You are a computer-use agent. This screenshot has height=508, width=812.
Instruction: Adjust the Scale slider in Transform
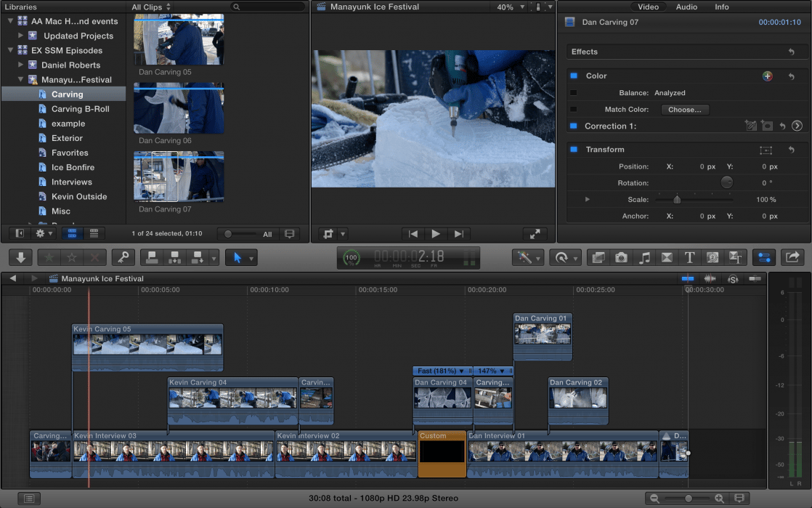pos(677,199)
